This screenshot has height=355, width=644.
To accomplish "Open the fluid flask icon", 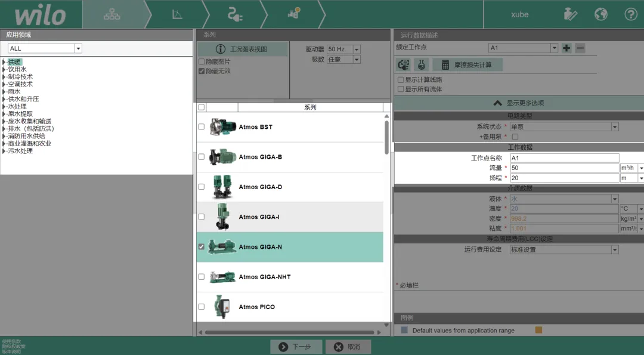I will click(x=422, y=64).
